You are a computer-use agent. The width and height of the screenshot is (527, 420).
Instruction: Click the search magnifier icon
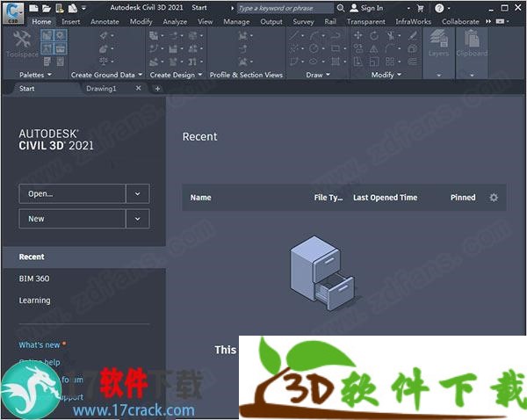[x=341, y=8]
